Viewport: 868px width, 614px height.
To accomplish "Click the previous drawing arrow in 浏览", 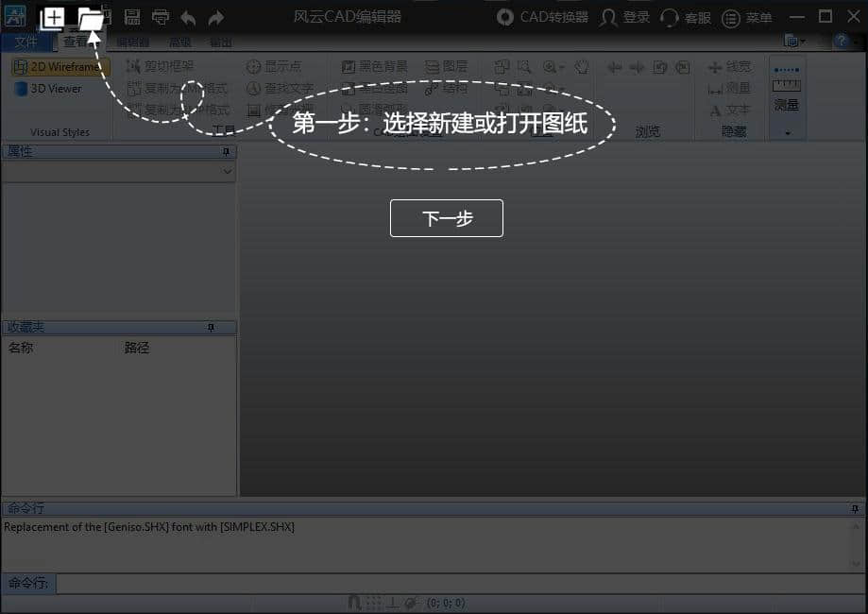I will coord(614,68).
